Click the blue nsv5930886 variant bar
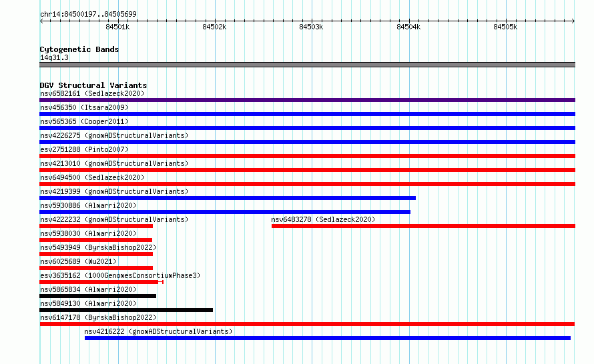Viewport: 594px width, 364px height. click(x=225, y=212)
